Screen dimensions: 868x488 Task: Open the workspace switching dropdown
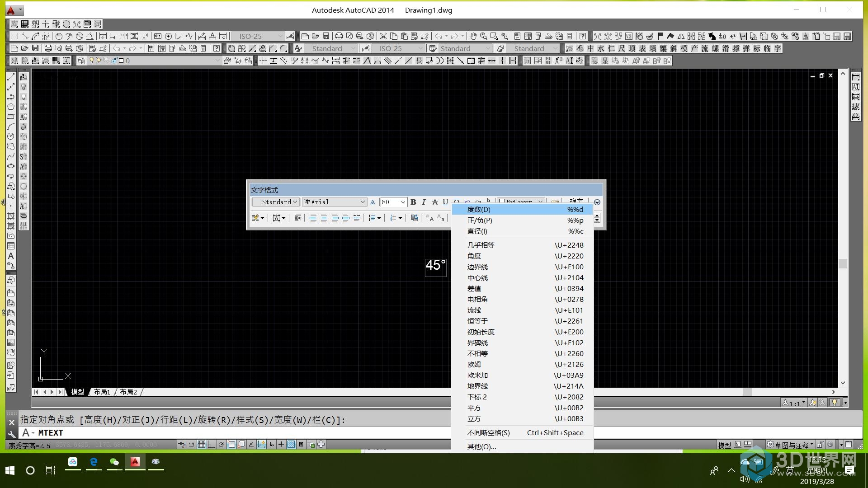click(x=790, y=445)
